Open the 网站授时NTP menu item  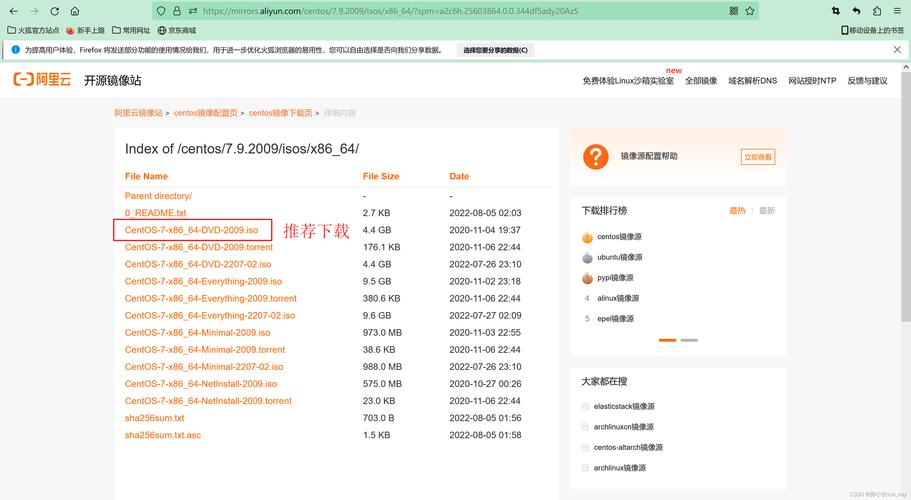tap(812, 81)
